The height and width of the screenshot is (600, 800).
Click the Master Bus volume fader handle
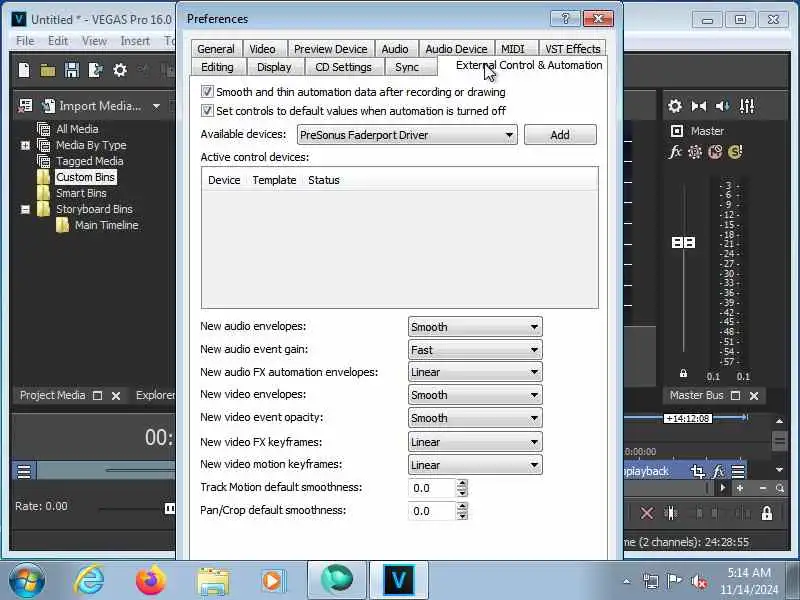(683, 242)
